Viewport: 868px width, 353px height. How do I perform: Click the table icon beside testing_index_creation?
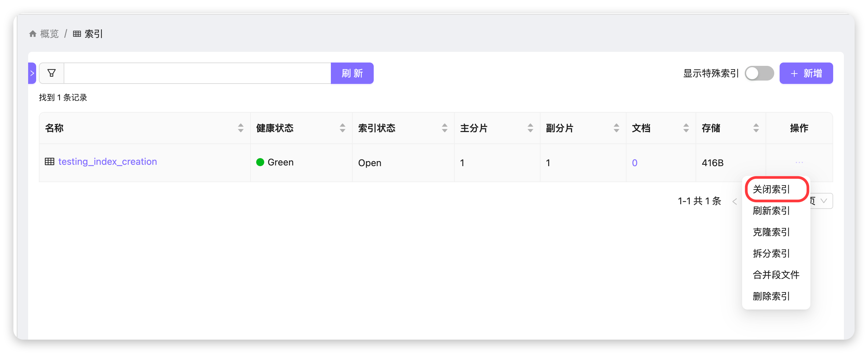click(x=50, y=161)
